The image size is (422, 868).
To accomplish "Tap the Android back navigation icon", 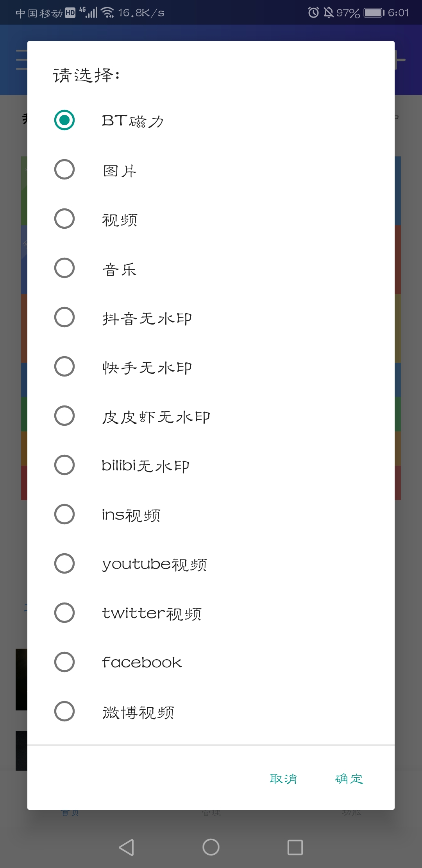I will click(127, 847).
